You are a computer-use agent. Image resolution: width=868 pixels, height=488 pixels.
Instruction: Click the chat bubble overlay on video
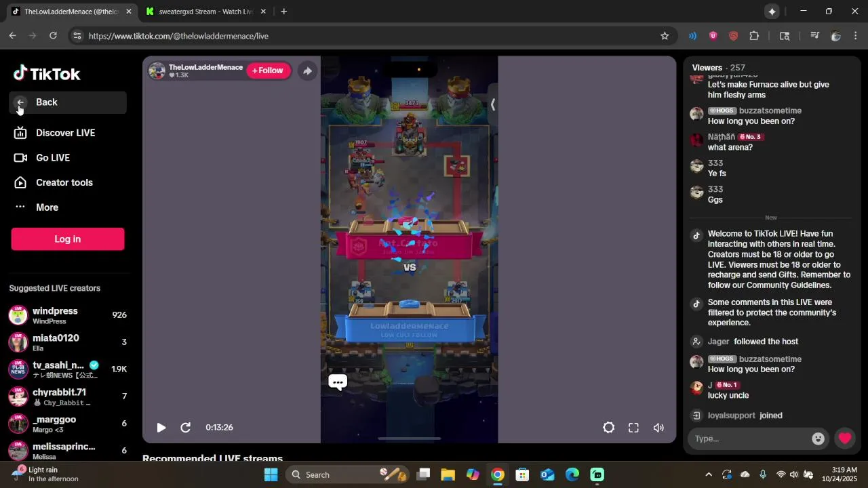point(338,382)
